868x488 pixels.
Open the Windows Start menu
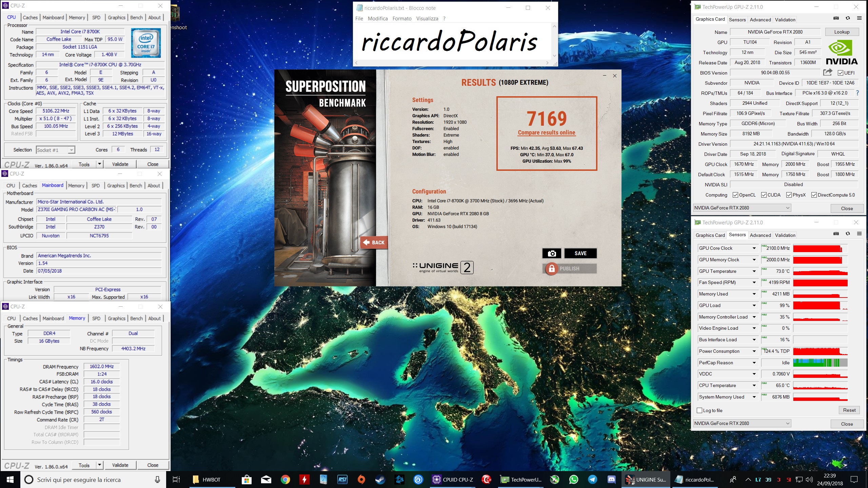pyautogui.click(x=10, y=480)
